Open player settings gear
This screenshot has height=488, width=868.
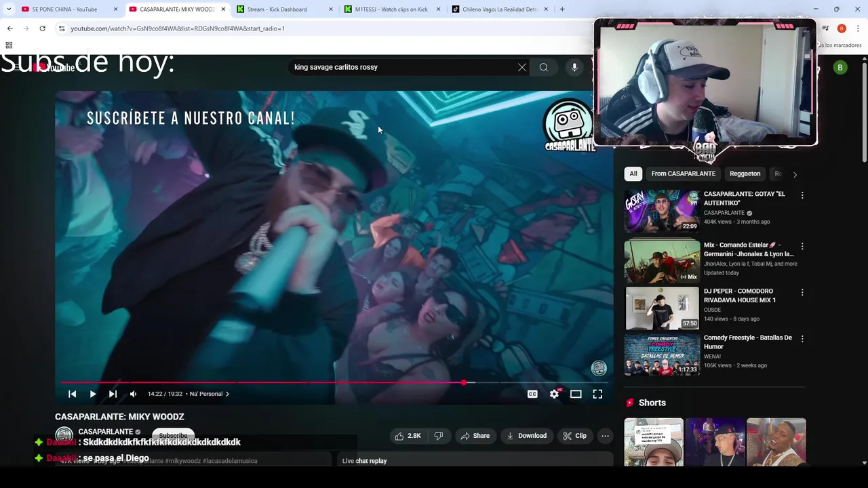554,394
